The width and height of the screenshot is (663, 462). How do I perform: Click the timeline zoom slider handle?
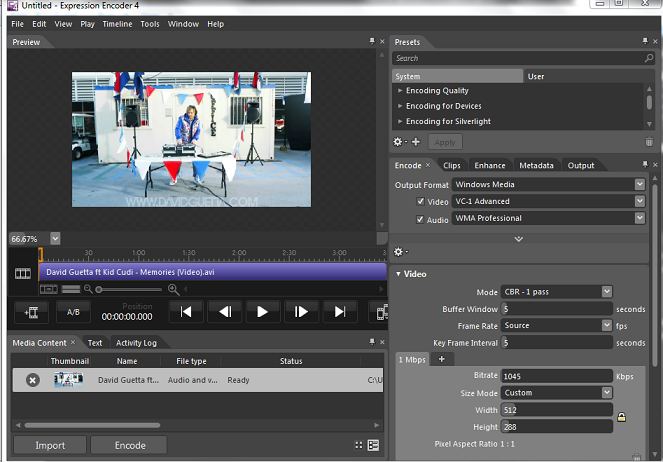[99, 290]
